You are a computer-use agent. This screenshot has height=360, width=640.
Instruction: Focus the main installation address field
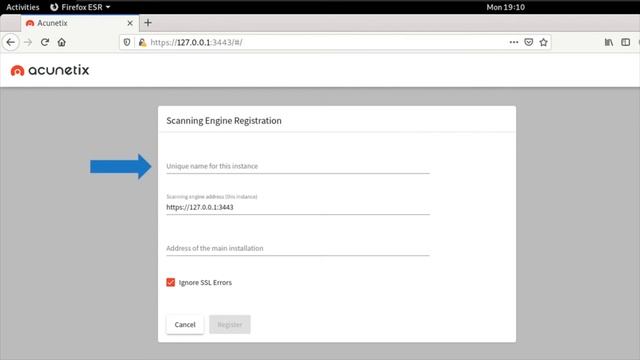click(298, 248)
